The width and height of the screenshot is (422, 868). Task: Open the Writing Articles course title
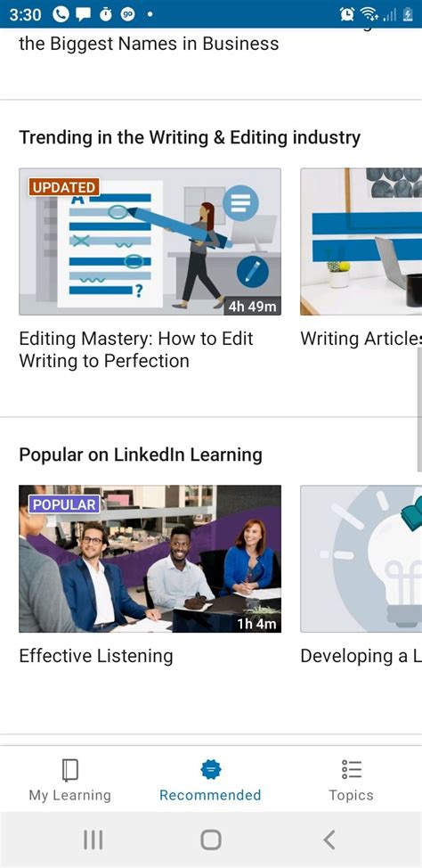[361, 339]
